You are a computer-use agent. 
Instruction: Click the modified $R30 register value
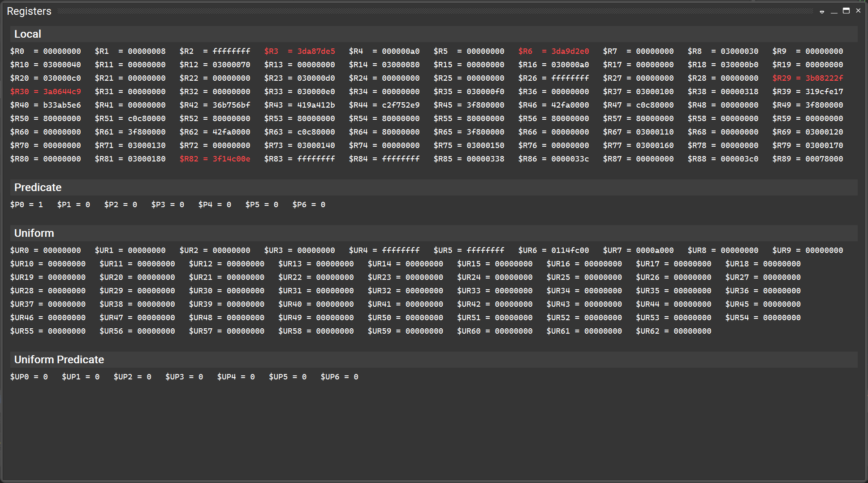61,91
